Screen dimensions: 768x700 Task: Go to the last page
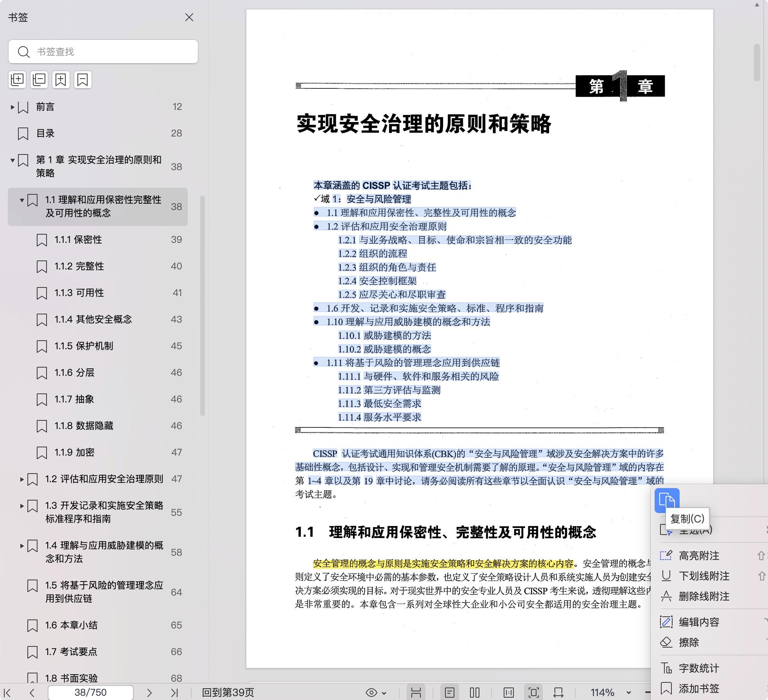tap(174, 693)
